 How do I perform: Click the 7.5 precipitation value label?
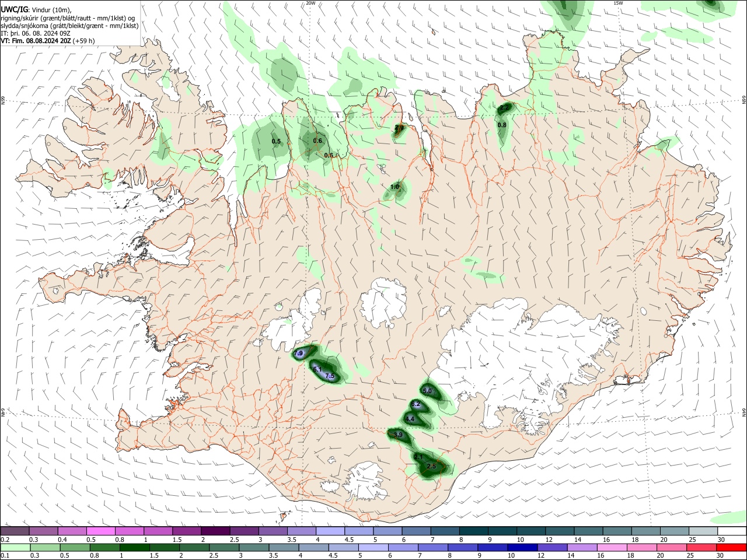pos(330,376)
